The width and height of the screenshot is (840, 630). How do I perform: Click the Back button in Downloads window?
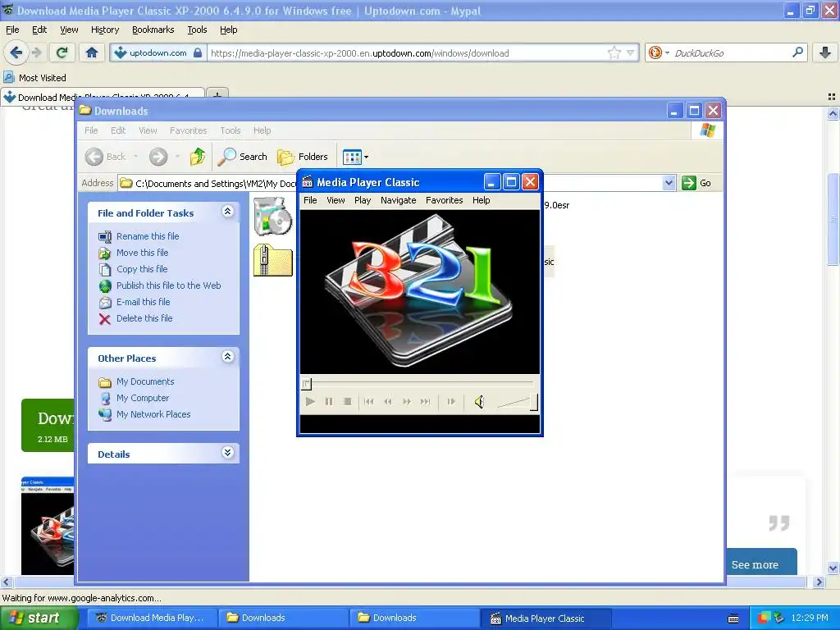[x=106, y=157]
